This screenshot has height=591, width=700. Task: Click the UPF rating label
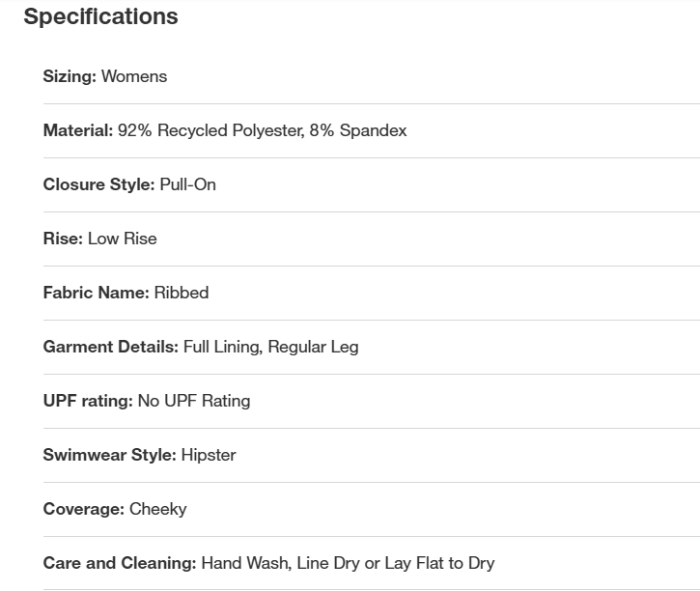coord(88,401)
